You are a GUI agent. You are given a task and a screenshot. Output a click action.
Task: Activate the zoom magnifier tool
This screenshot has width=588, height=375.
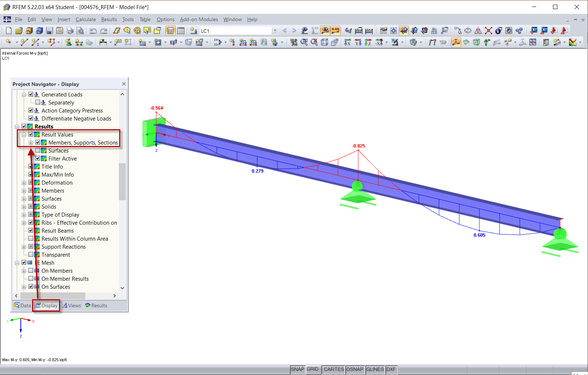coord(304,42)
